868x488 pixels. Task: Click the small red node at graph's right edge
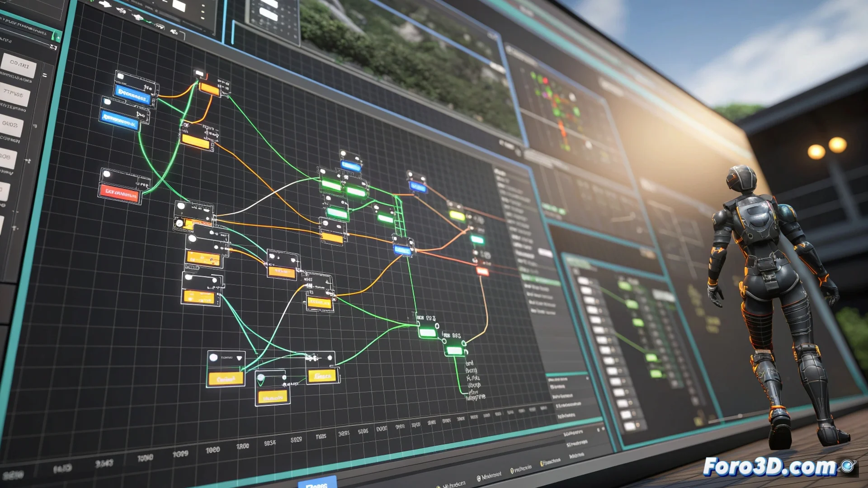pos(482,271)
